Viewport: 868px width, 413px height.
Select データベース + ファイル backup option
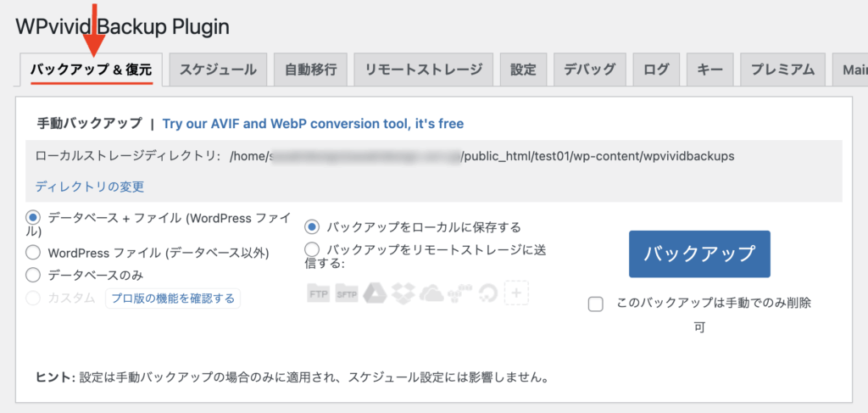(x=33, y=218)
